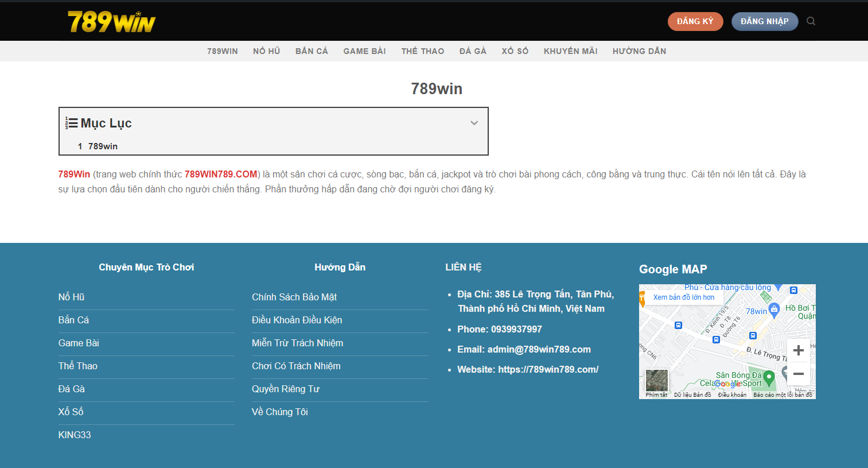Open the GAME BÀI nav menu
This screenshot has height=468, width=868.
coord(365,51)
